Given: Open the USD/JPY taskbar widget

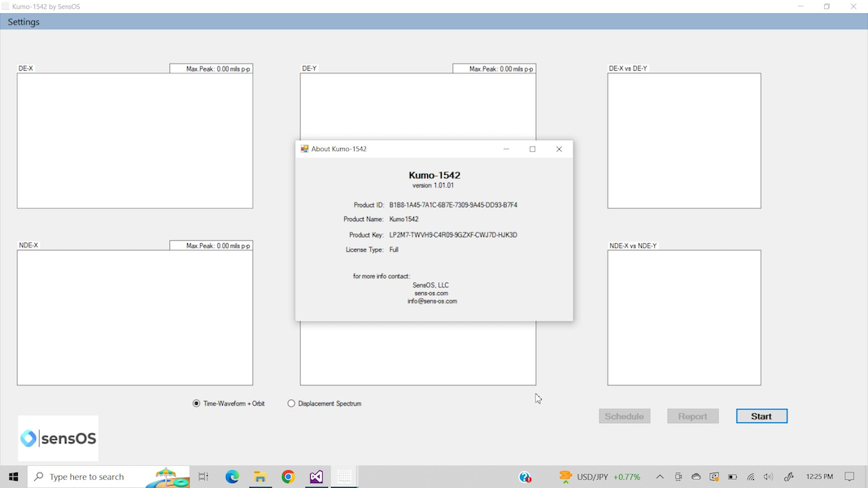Looking at the screenshot, I should (x=600, y=477).
